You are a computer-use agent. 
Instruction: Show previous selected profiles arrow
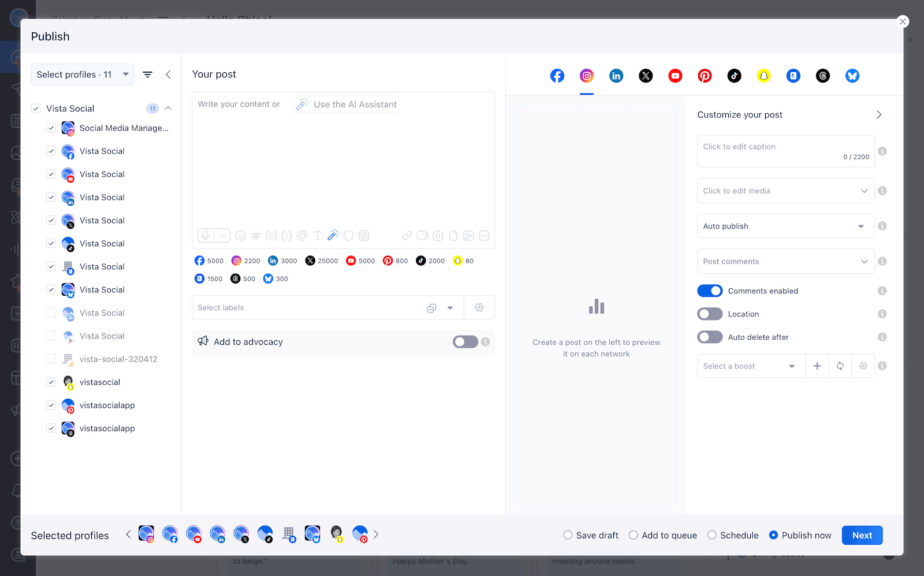128,534
